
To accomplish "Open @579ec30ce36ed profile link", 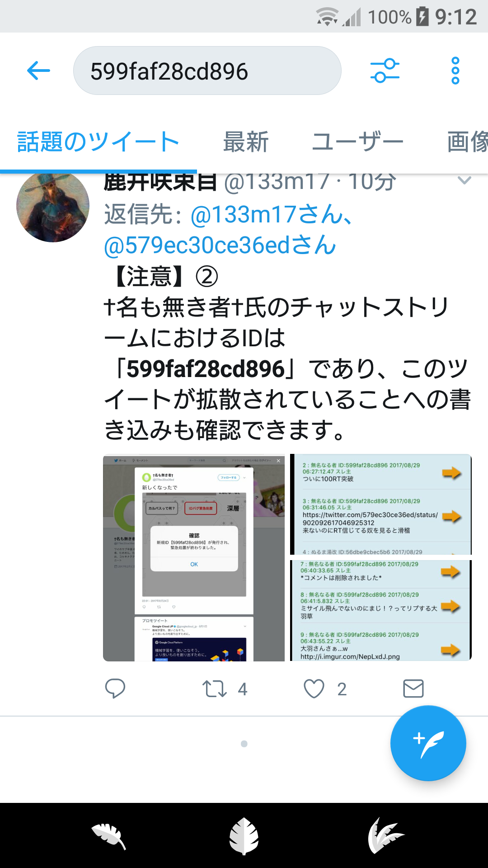I will point(220,245).
